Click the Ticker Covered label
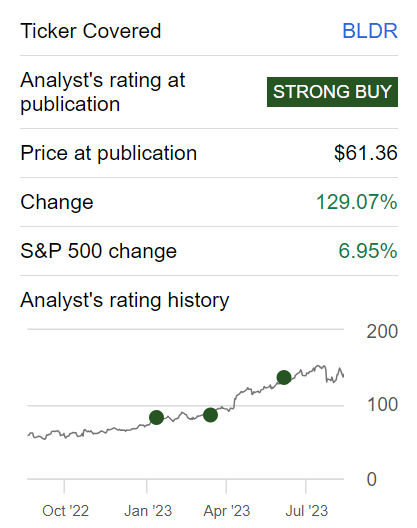The image size is (417, 528). 91,31
